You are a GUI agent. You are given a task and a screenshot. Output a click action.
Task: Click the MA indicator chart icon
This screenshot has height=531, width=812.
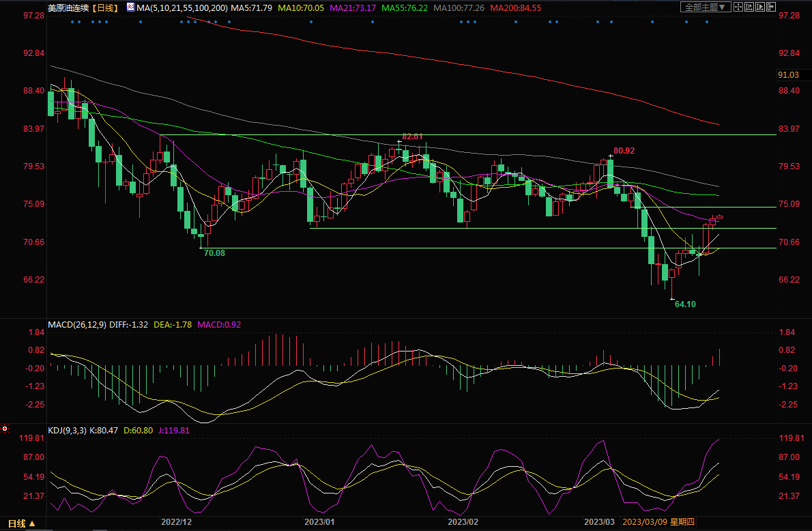tap(130, 8)
